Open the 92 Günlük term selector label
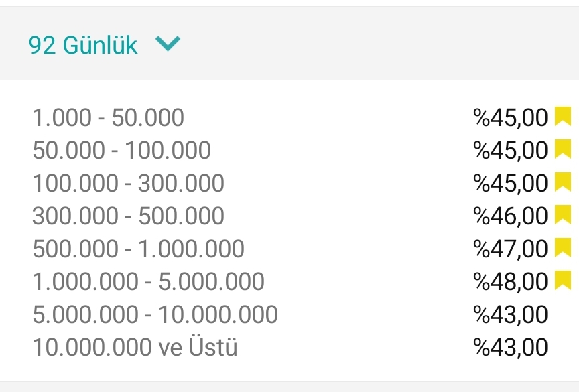579x392 pixels. click(x=83, y=46)
